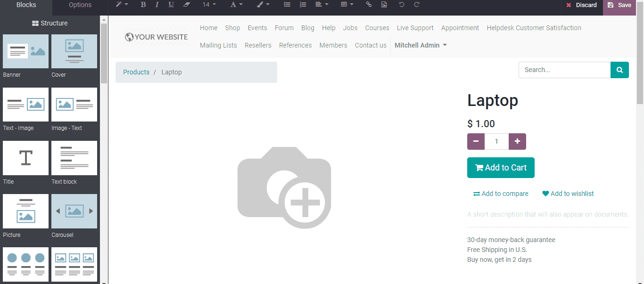This screenshot has width=644, height=284.
Task: Toggle italic text formatting
Action: click(157, 5)
